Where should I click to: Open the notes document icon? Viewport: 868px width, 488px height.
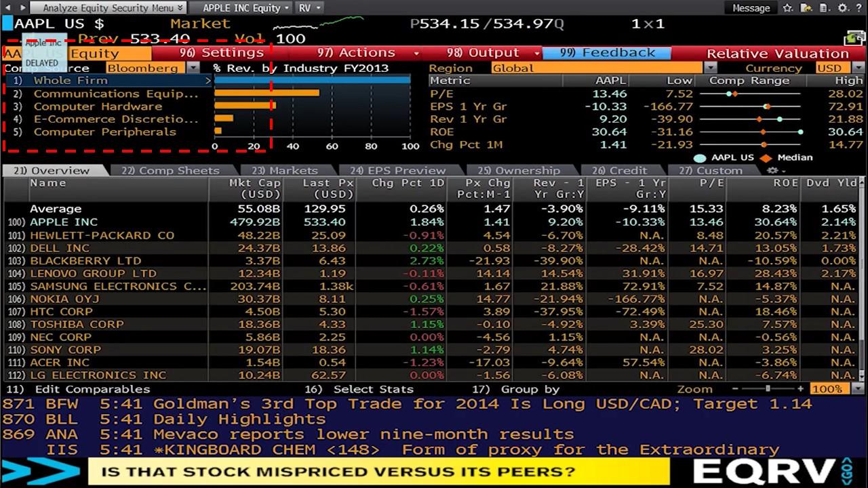[824, 7]
